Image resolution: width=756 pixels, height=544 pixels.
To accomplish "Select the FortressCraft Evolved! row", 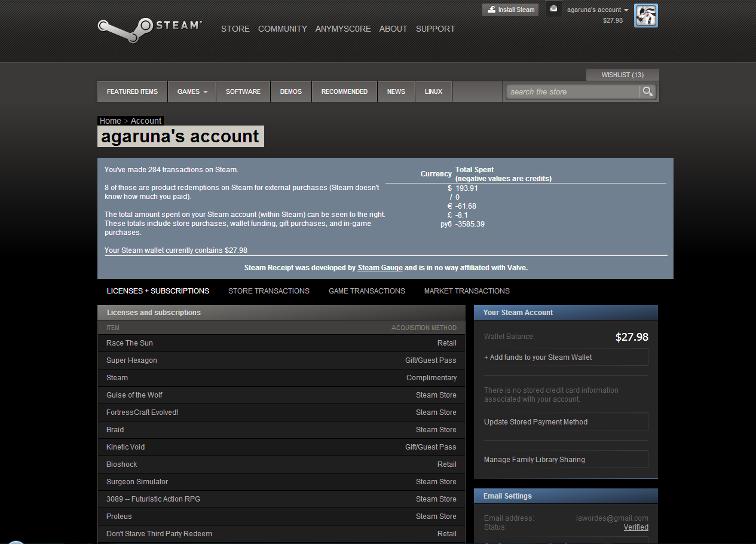I will [281, 412].
